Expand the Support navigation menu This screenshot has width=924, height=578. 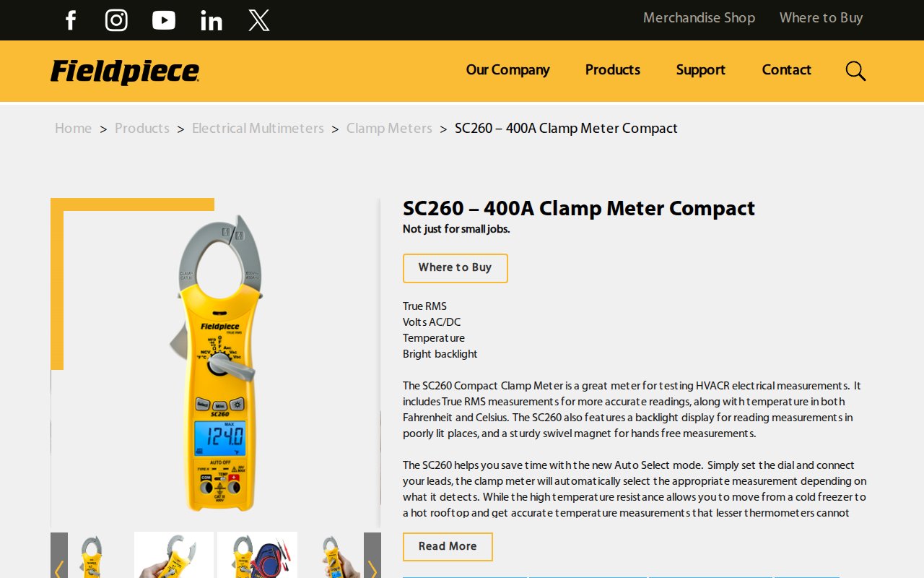[x=700, y=70]
